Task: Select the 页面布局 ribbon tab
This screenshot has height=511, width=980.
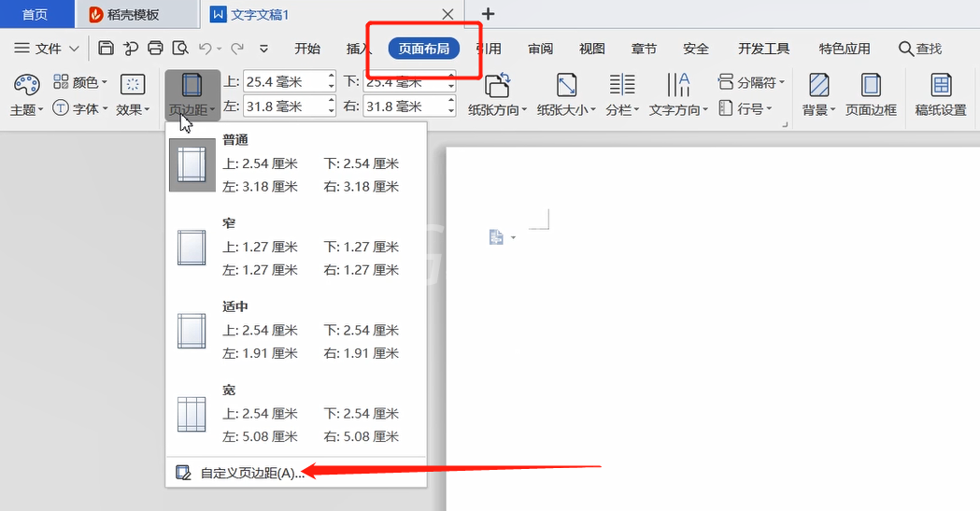Action: click(424, 49)
